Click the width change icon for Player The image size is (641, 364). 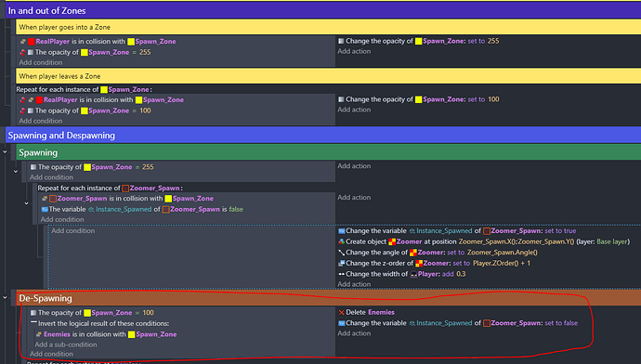[341, 274]
